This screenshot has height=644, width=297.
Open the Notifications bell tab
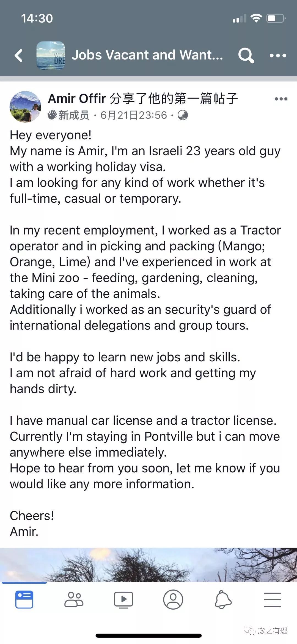223,599
